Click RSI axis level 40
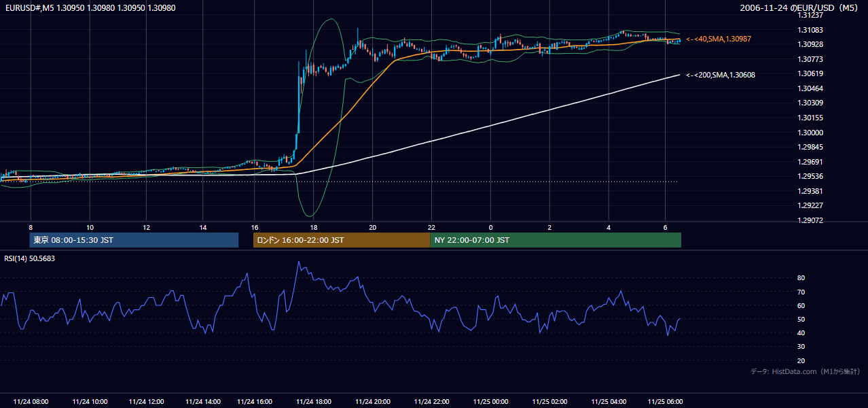868x408 pixels. click(801, 333)
